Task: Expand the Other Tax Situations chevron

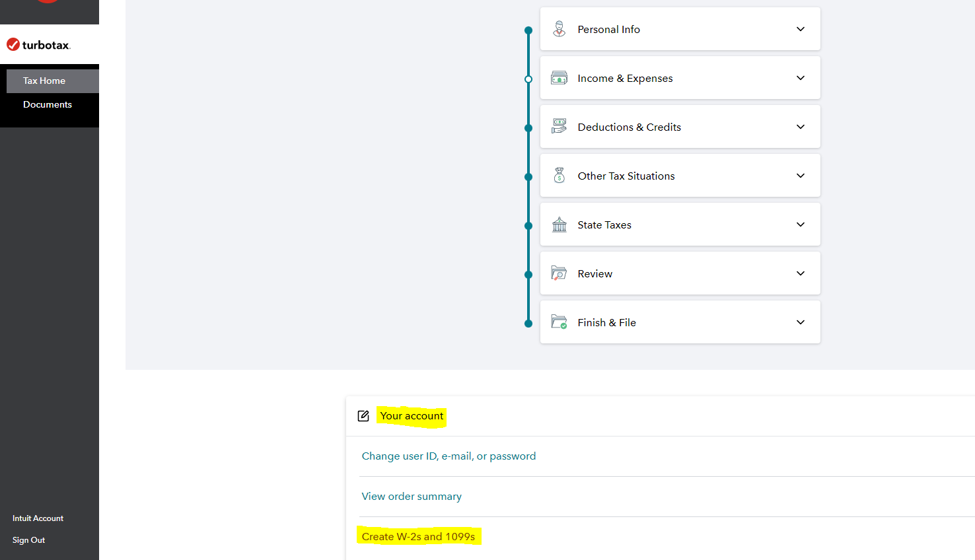Action: [801, 176]
